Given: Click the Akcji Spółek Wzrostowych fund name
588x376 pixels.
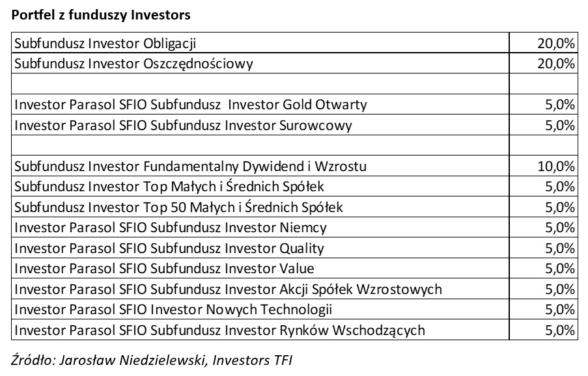Looking at the screenshot, I should pyautogui.click(x=228, y=289).
